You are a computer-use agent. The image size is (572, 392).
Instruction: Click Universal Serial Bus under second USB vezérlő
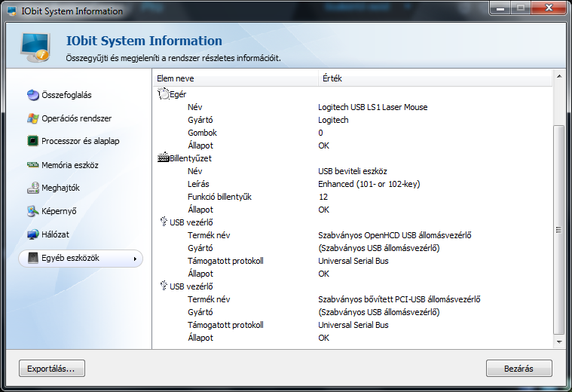353,324
